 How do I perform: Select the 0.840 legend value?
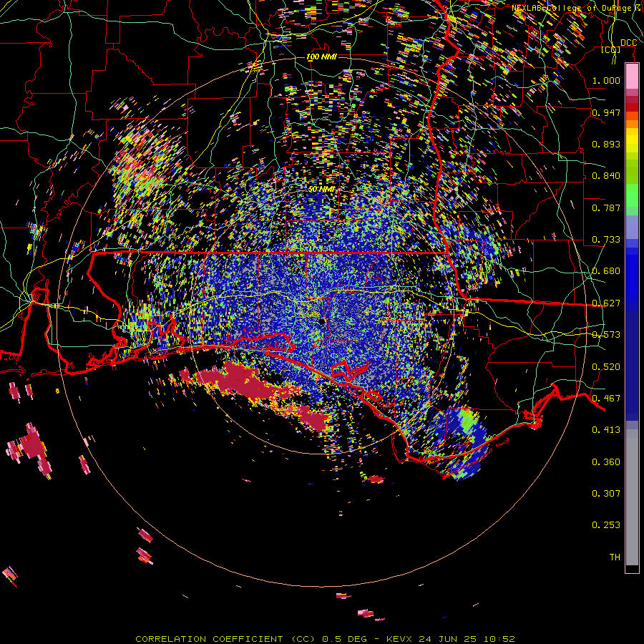coord(606,176)
